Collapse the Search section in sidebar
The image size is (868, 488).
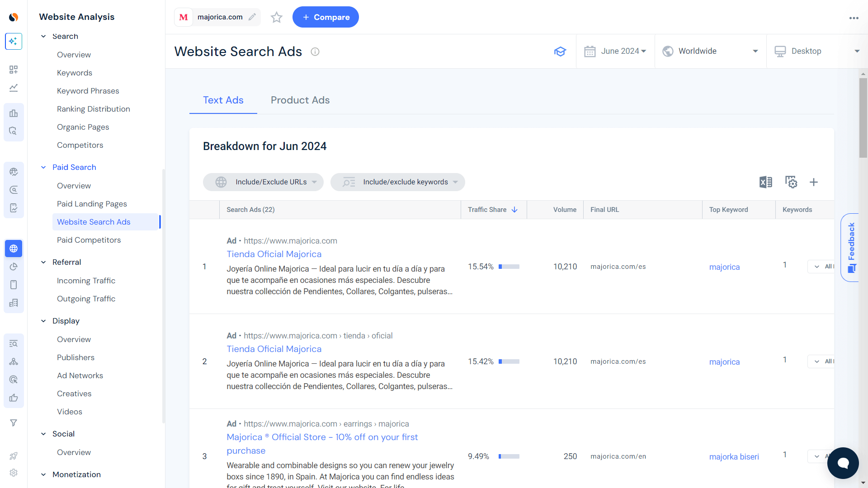[43, 36]
